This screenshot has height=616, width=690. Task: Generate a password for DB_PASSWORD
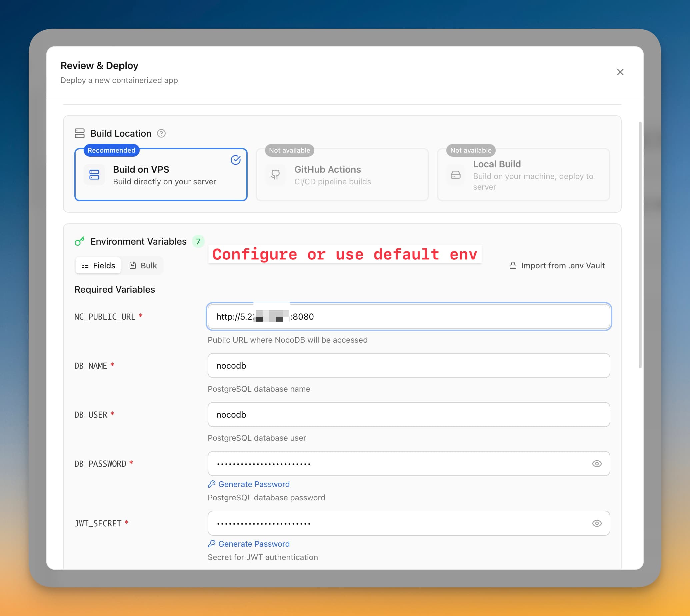click(249, 484)
